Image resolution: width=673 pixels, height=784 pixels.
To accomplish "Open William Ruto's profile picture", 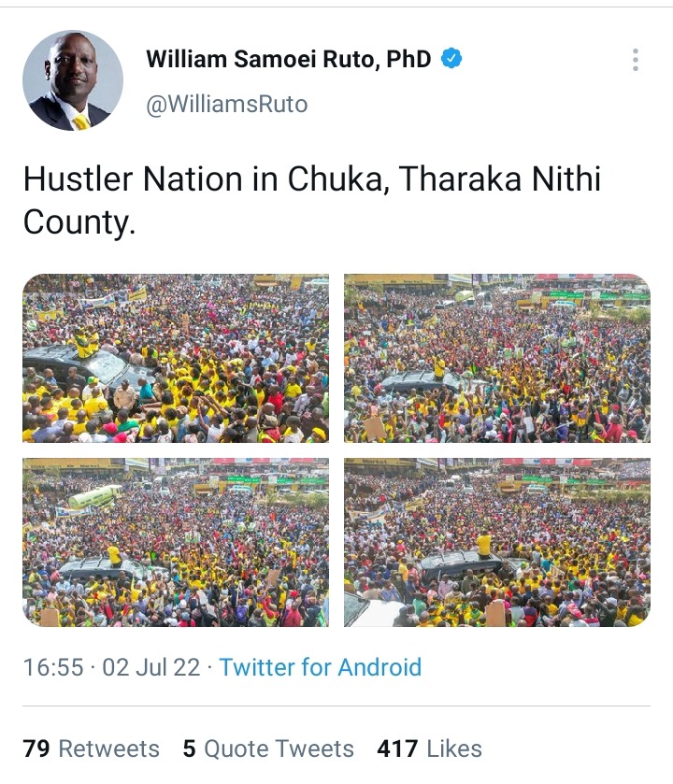I will tap(73, 80).
